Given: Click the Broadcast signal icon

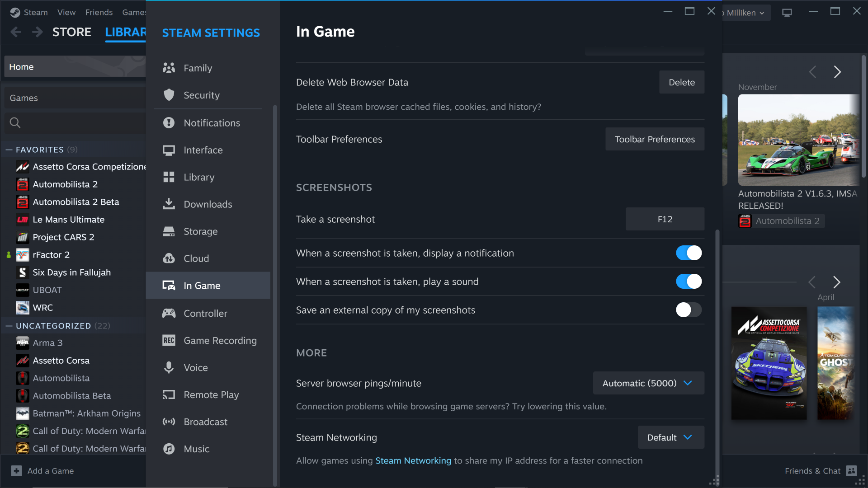Looking at the screenshot, I should point(169,422).
